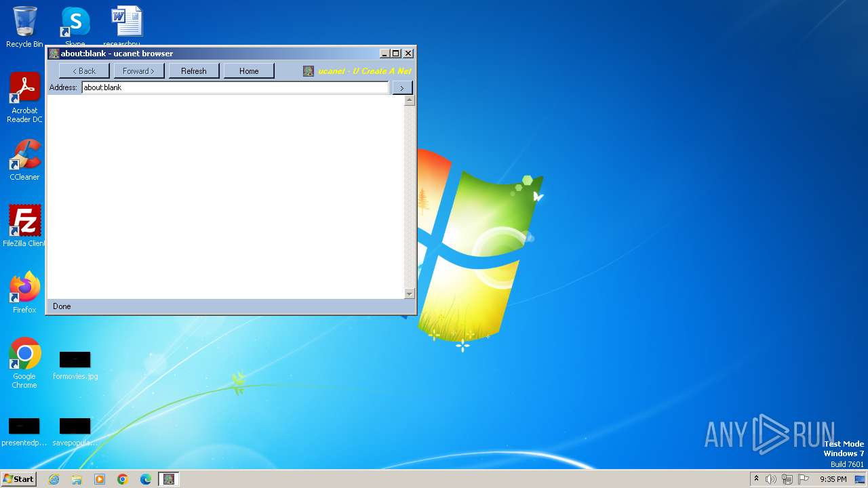
Task: Open the Start menu
Action: (x=18, y=479)
